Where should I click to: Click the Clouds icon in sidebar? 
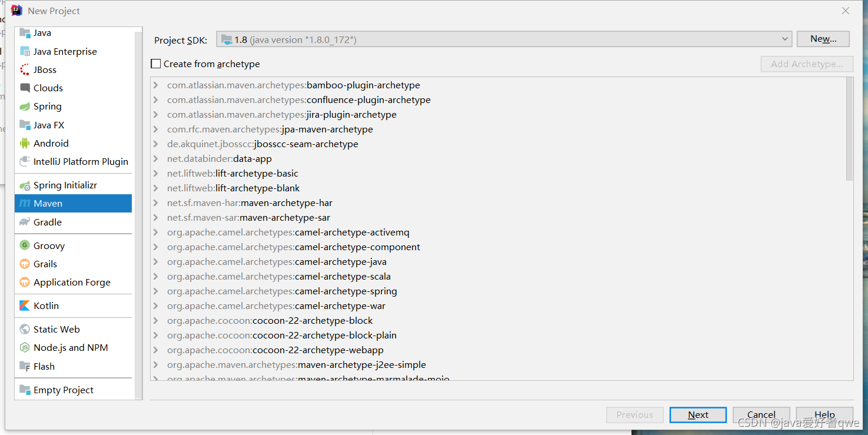pyautogui.click(x=25, y=88)
